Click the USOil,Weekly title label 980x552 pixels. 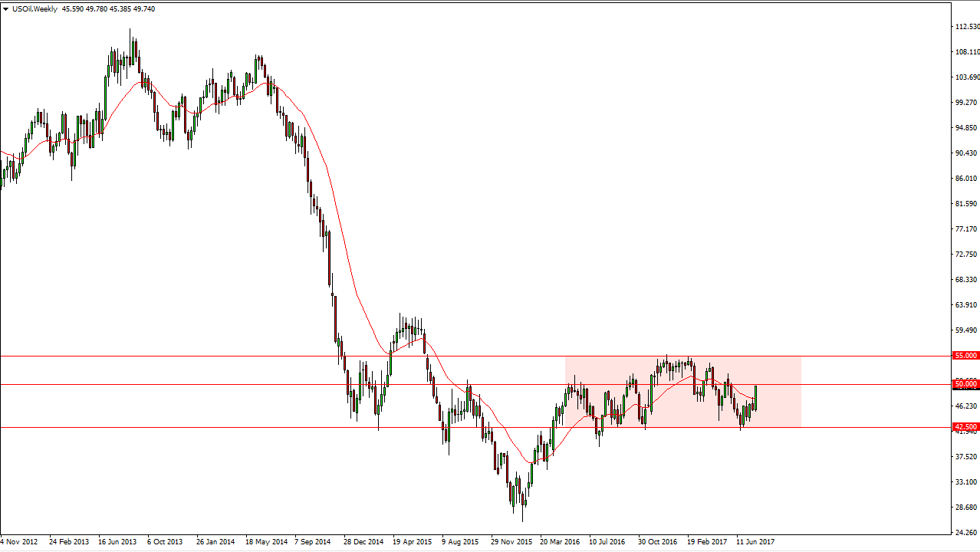point(35,8)
